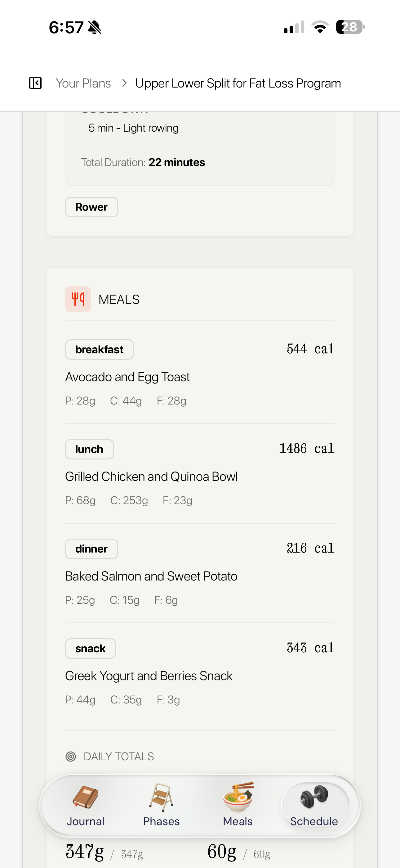This screenshot has height=868, width=400.
Task: Tap the back arrow icon in the header
Action: [35, 83]
